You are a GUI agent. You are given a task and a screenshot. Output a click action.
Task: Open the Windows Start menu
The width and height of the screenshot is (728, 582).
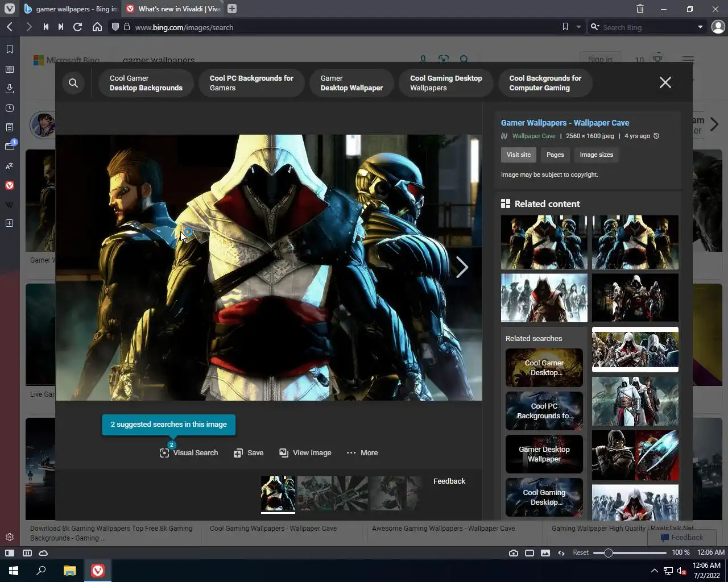click(14, 571)
